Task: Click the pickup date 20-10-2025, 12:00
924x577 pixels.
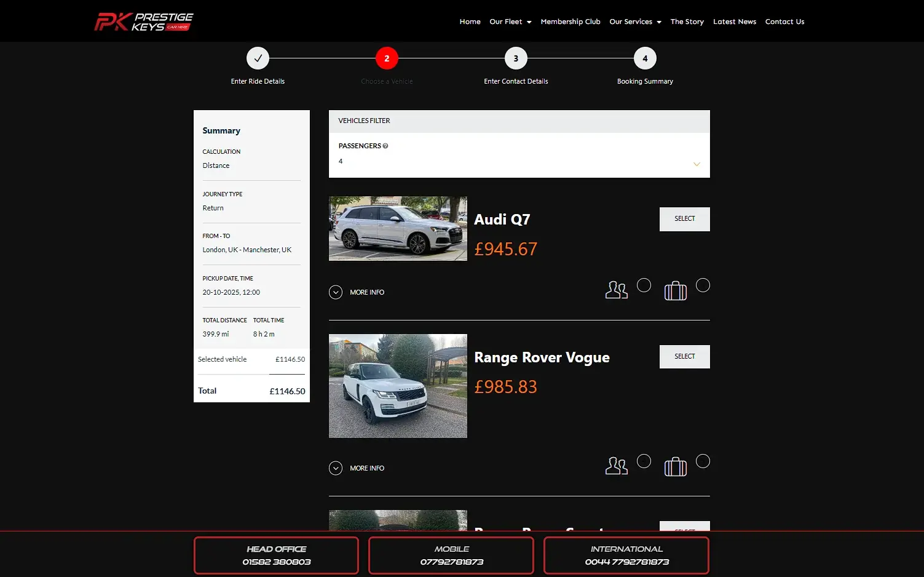Action: 231,292
